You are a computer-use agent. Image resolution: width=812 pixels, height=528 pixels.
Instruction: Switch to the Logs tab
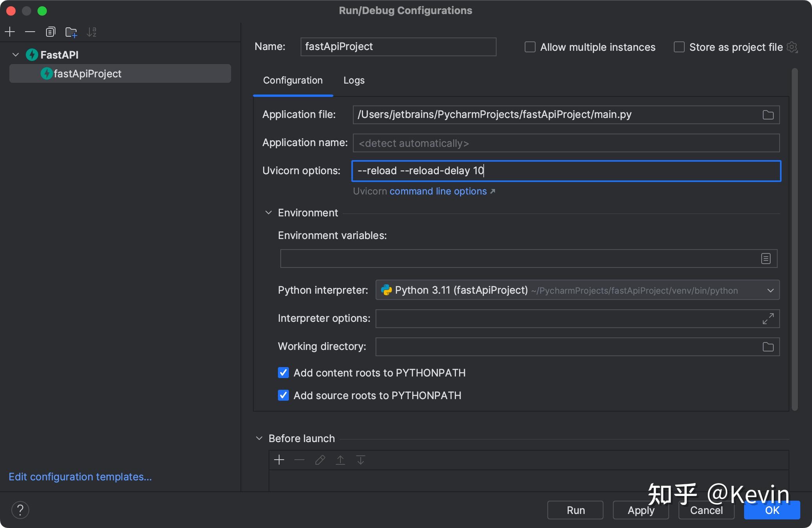pos(354,80)
